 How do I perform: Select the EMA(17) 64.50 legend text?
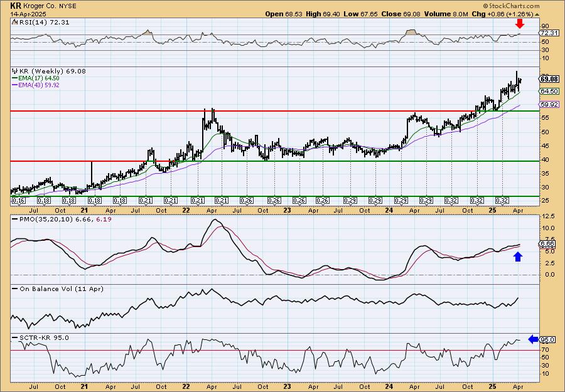pyautogui.click(x=39, y=78)
